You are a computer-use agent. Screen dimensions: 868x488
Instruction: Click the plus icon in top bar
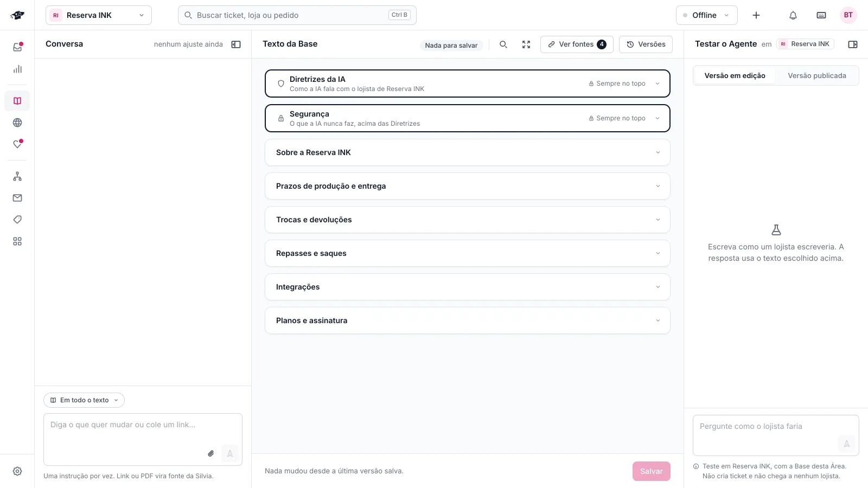[756, 15]
